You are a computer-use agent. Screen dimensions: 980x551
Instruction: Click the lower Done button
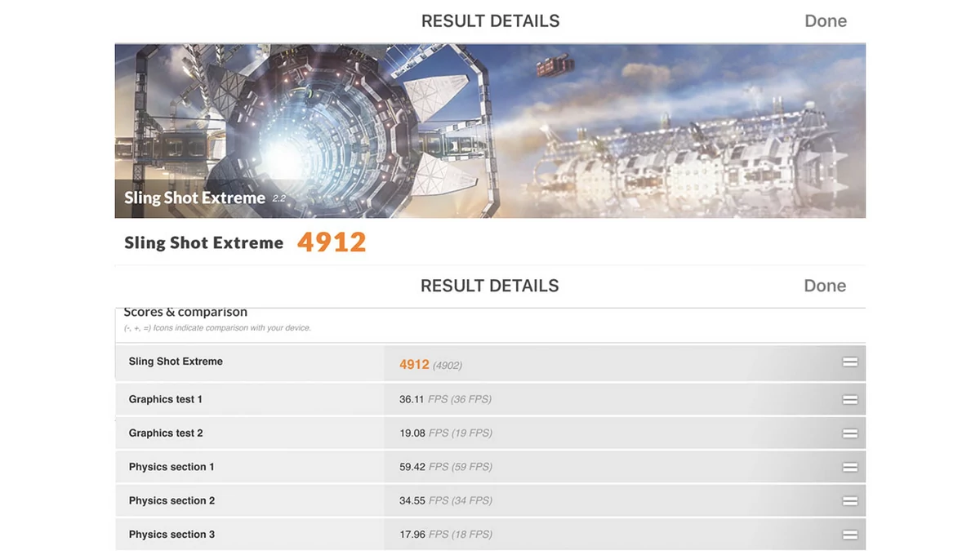click(x=825, y=286)
